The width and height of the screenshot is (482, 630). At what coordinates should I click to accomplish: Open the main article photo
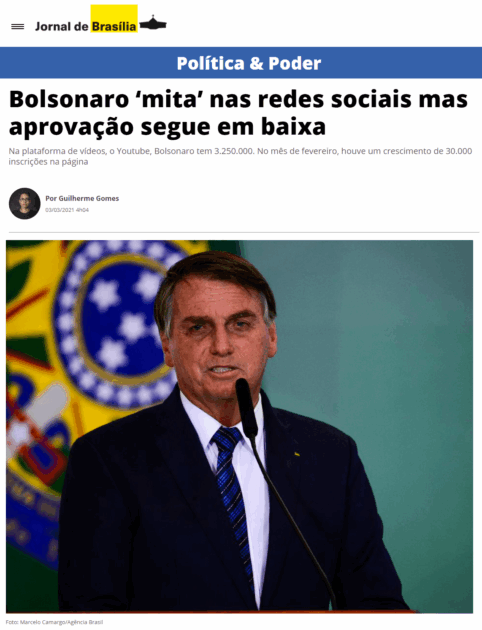(x=239, y=426)
